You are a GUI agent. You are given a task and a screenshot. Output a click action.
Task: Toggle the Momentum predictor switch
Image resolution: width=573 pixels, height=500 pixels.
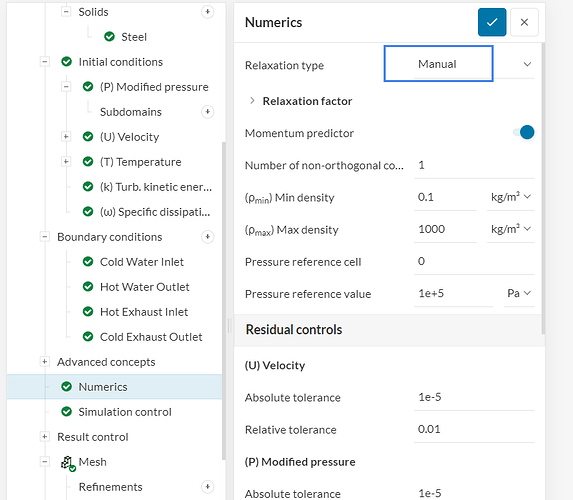pos(524,132)
